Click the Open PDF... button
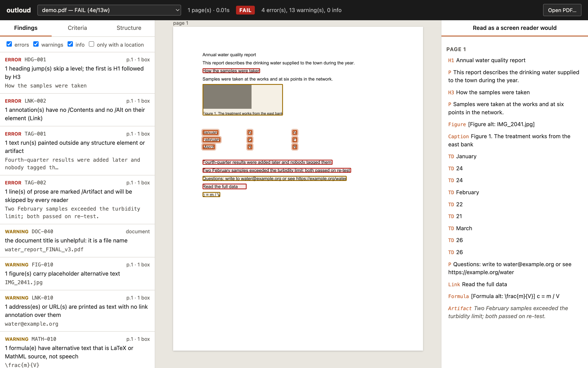The image size is (588, 368). tap(562, 10)
